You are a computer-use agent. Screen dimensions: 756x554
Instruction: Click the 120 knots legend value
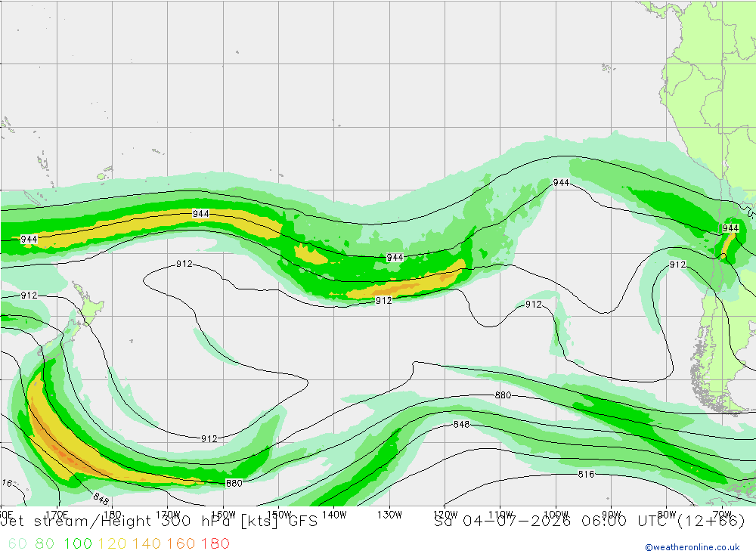[x=112, y=543]
